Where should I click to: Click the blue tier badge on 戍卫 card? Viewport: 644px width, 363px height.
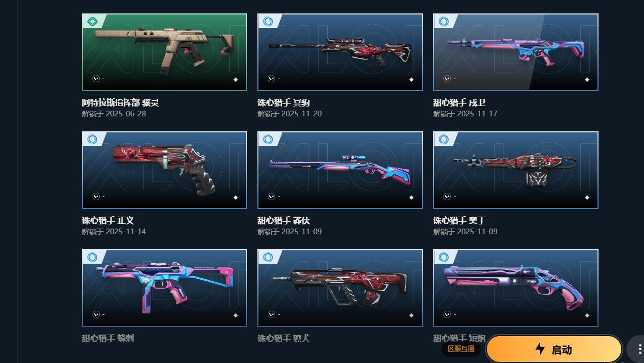[444, 21]
